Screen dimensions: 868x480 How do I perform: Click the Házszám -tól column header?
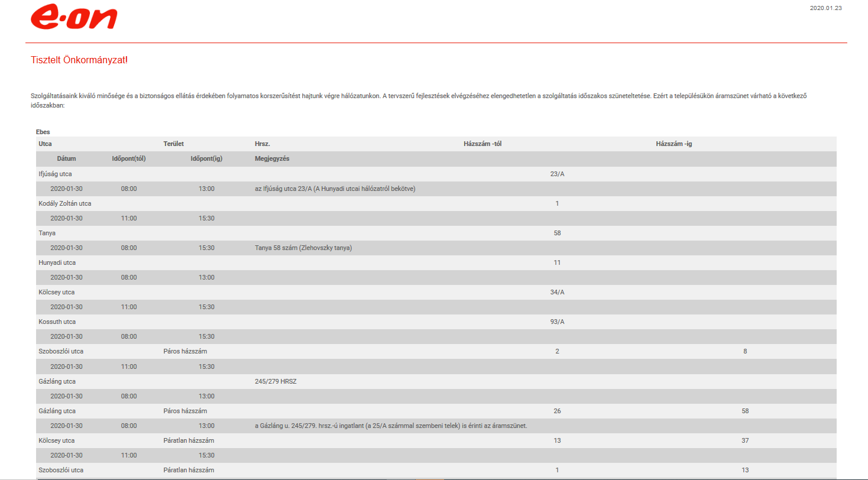(483, 144)
